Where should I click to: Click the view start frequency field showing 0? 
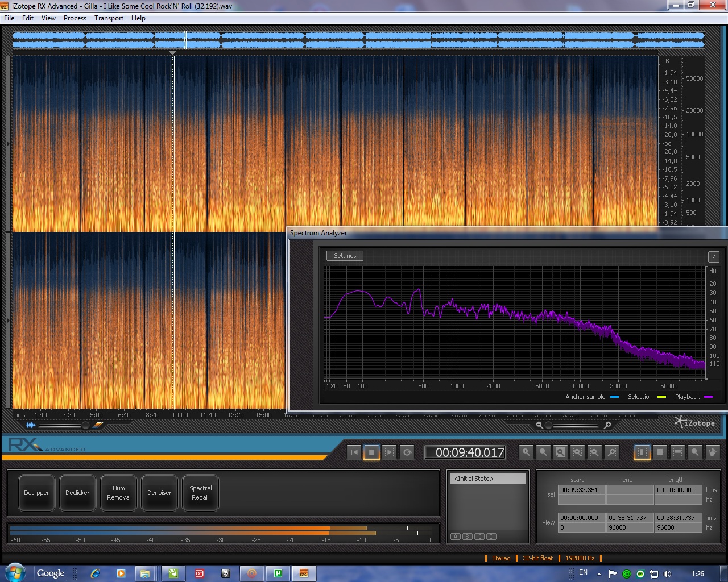(x=582, y=527)
